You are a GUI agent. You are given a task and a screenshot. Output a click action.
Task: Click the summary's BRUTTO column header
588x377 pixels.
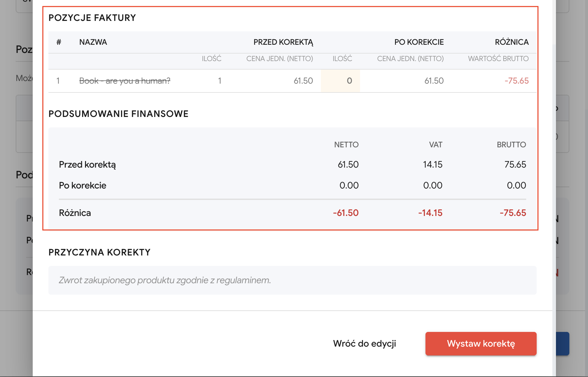pos(511,145)
